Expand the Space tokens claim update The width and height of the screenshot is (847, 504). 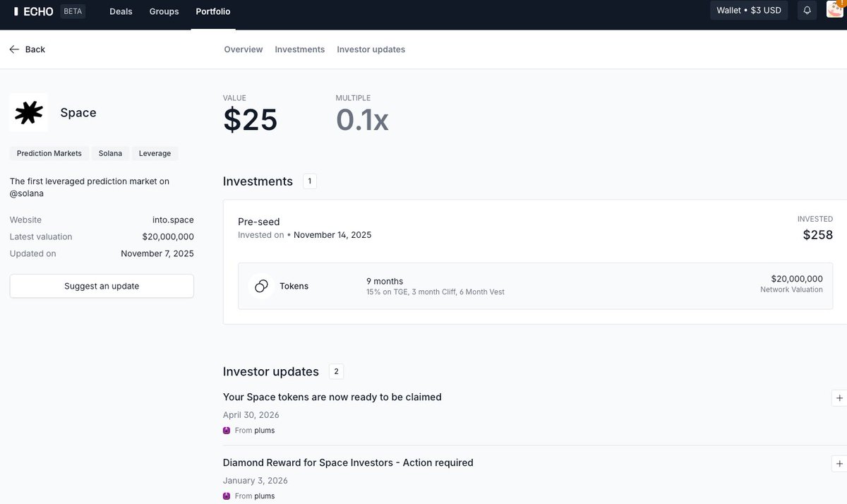(x=839, y=398)
